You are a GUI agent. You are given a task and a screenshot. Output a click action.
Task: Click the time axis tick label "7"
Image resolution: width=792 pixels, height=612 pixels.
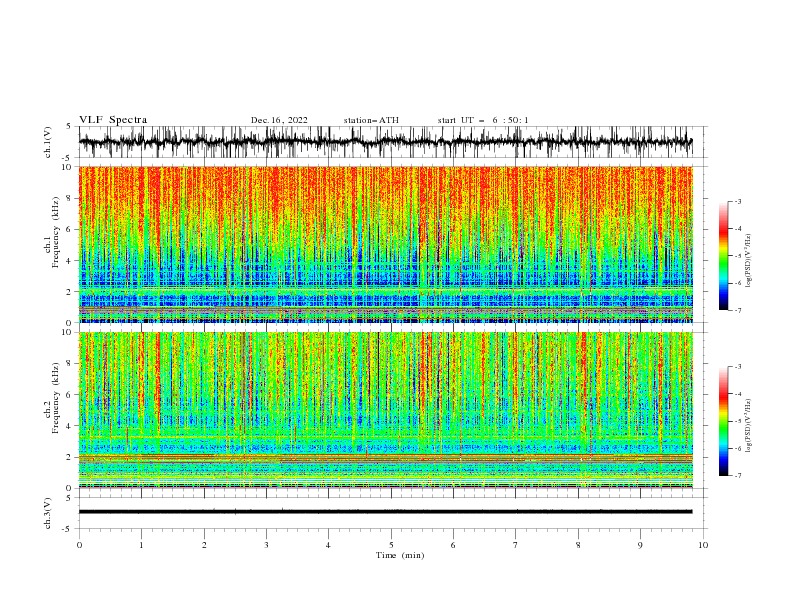tap(516, 545)
